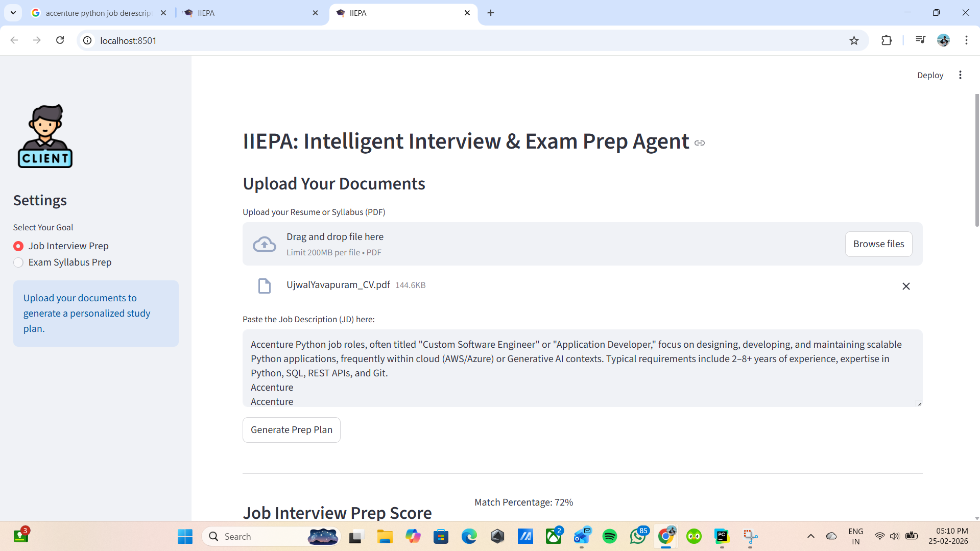The height and width of the screenshot is (551, 980).
Task: Click inside the Job Description text area
Action: click(582, 368)
